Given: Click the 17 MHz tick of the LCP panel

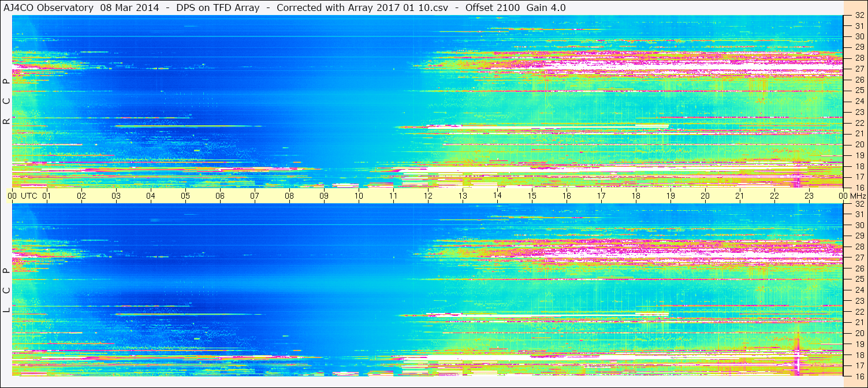Looking at the screenshot, I should click(x=859, y=366).
